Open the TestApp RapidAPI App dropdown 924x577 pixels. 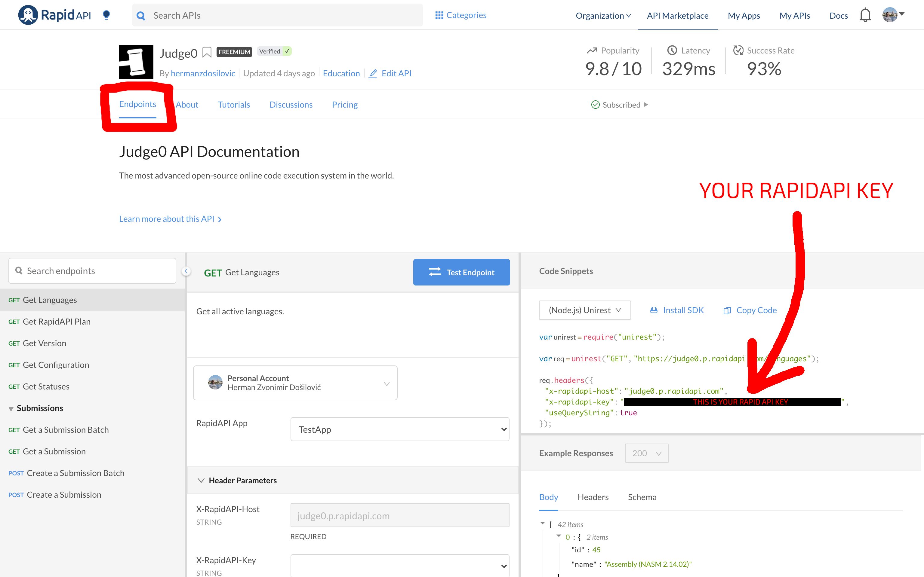(x=399, y=429)
